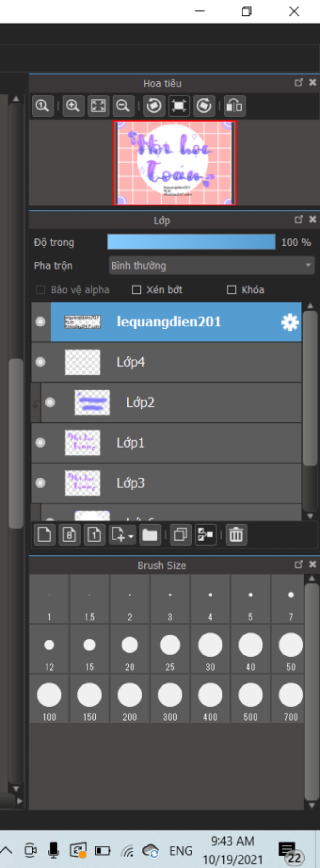Viewport: 320px width, 868px height.
Task: Pick brush size 25
Action: [170, 649]
